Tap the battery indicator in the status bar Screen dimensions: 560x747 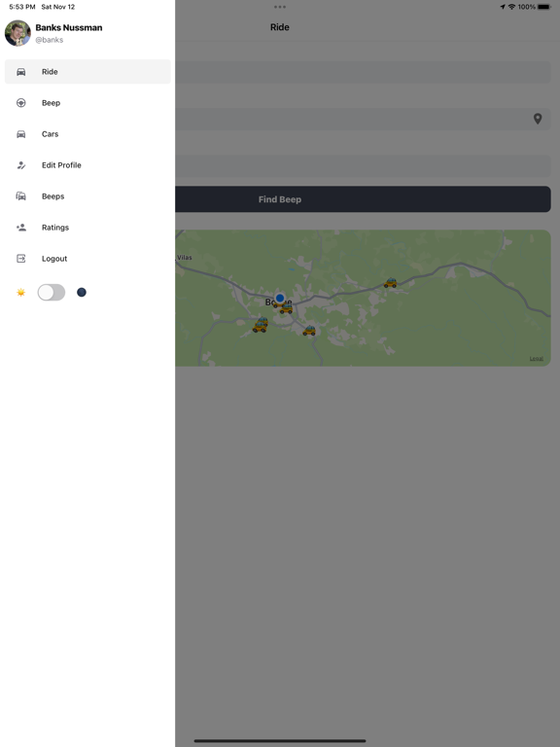pos(543,7)
